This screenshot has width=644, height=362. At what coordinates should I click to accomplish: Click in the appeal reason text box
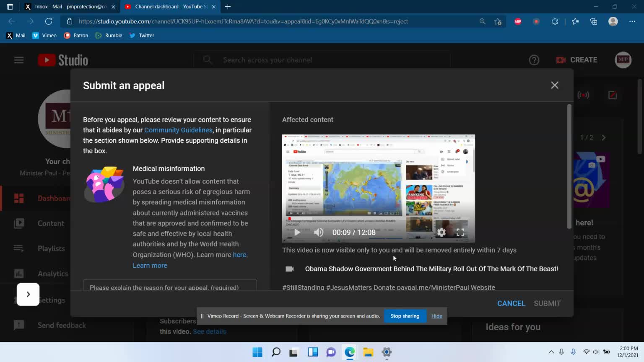170,285
